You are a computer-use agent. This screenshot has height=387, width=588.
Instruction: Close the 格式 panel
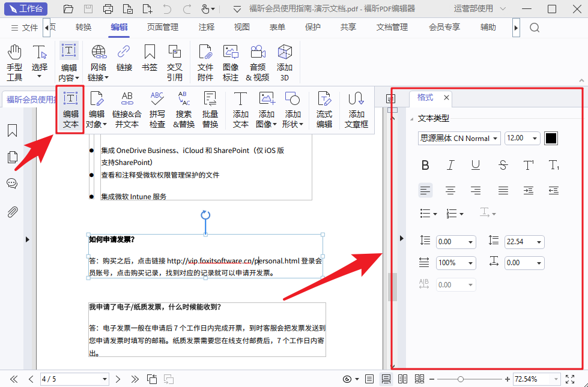446,97
